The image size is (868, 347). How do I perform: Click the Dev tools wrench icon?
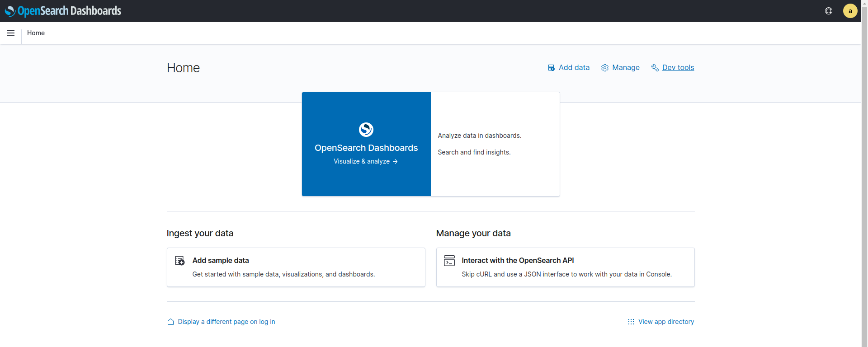point(655,68)
